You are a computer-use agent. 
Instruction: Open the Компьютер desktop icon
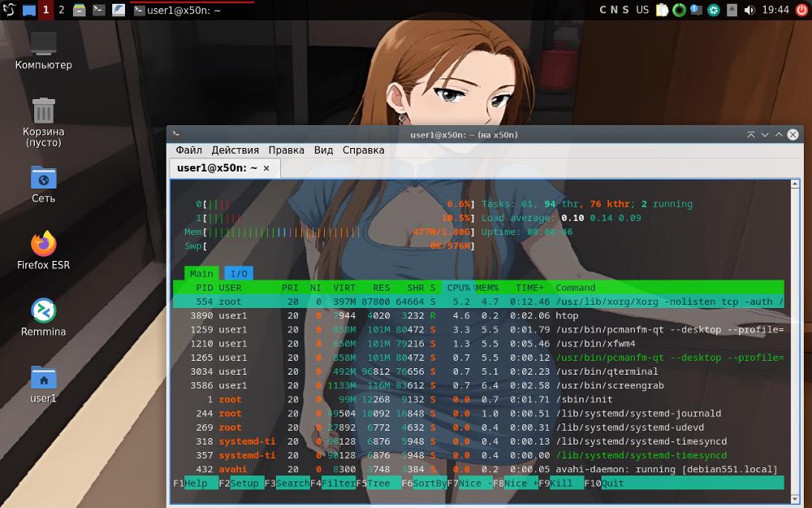click(44, 50)
